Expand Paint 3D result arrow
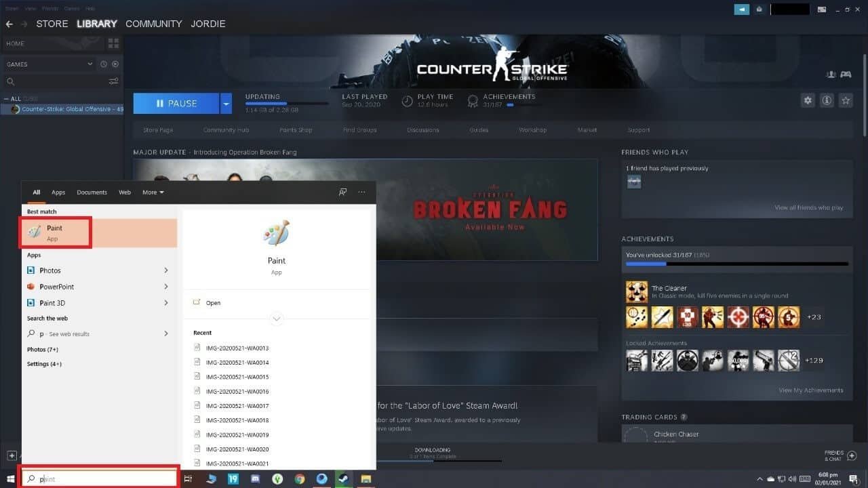The image size is (868, 488). 166,303
